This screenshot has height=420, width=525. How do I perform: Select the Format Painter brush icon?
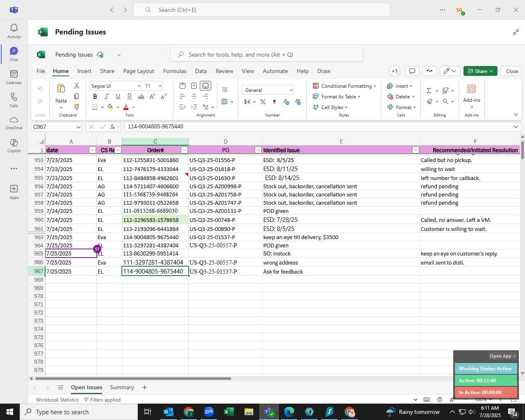pos(77,107)
